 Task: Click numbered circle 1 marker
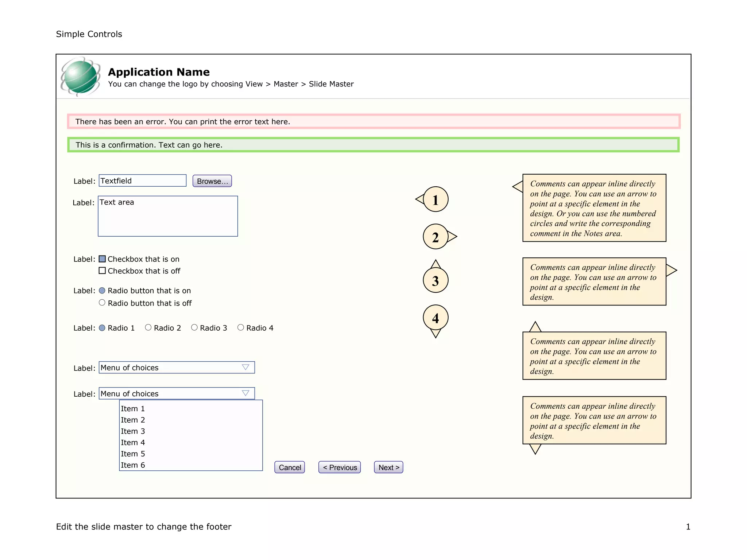(436, 199)
